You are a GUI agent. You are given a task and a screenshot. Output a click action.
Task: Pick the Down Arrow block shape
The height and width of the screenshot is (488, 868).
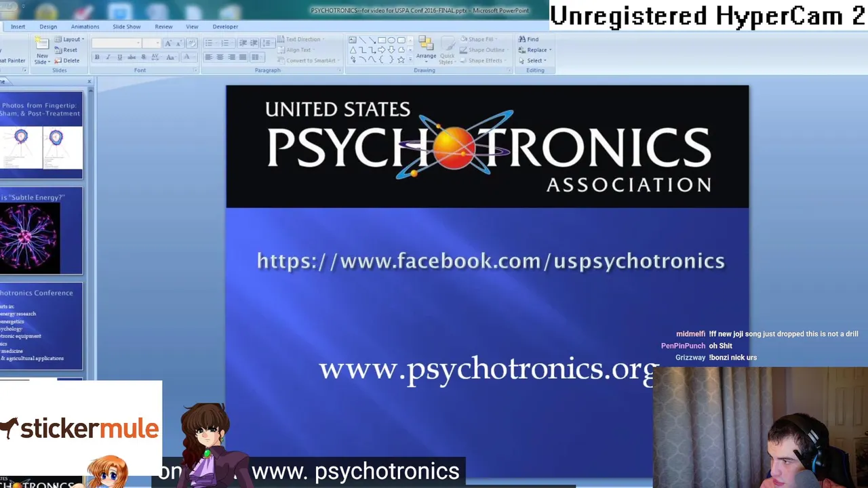pos(391,50)
